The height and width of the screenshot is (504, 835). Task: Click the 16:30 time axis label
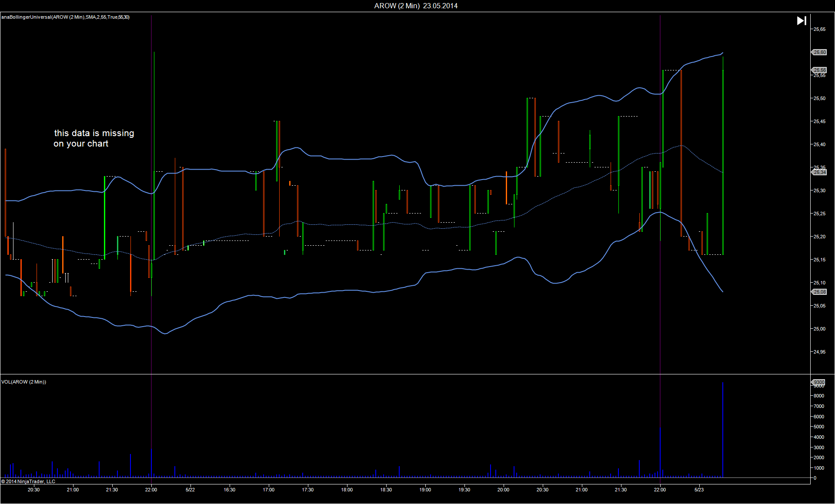click(229, 490)
